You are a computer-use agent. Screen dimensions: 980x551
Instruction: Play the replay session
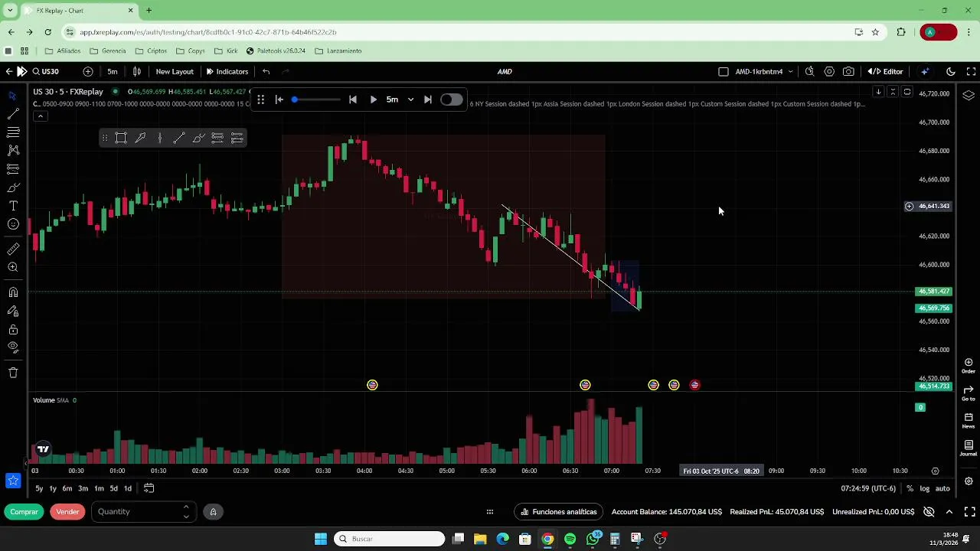point(373,99)
